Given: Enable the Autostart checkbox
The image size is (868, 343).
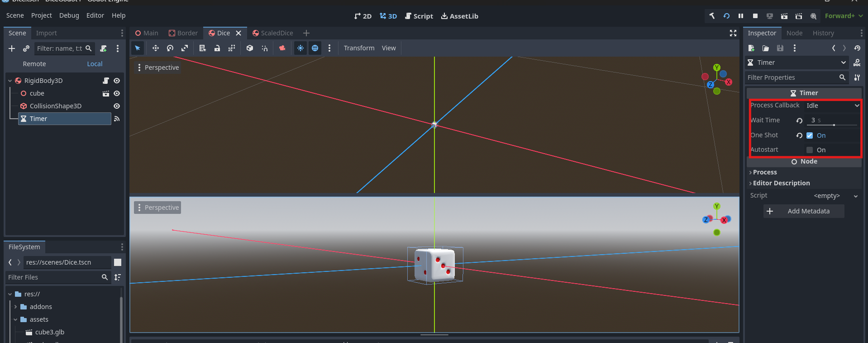Looking at the screenshot, I should pos(810,150).
